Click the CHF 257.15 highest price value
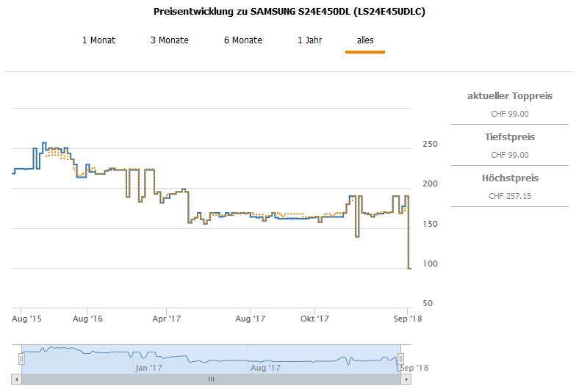The width and height of the screenshot is (579, 392). pyautogui.click(x=509, y=196)
